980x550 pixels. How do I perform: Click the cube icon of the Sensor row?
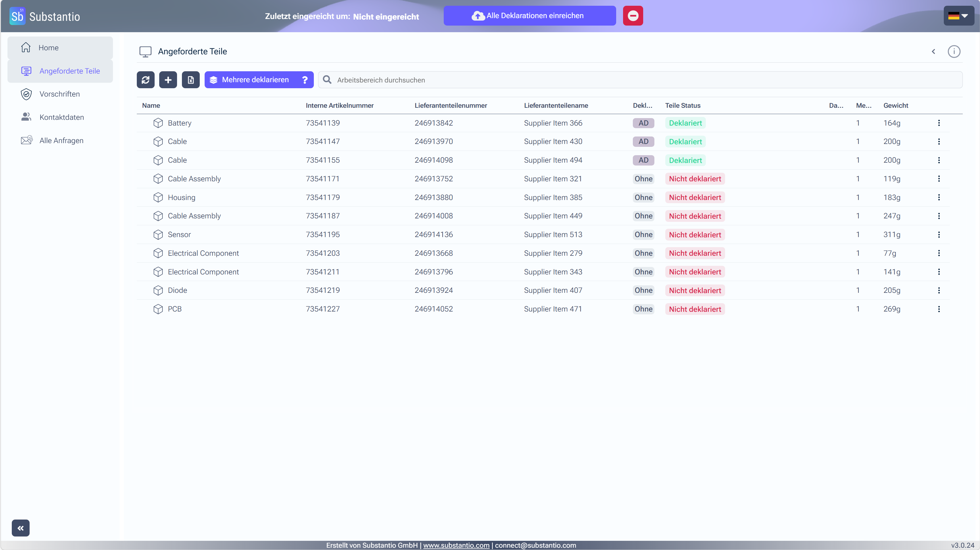pos(158,235)
